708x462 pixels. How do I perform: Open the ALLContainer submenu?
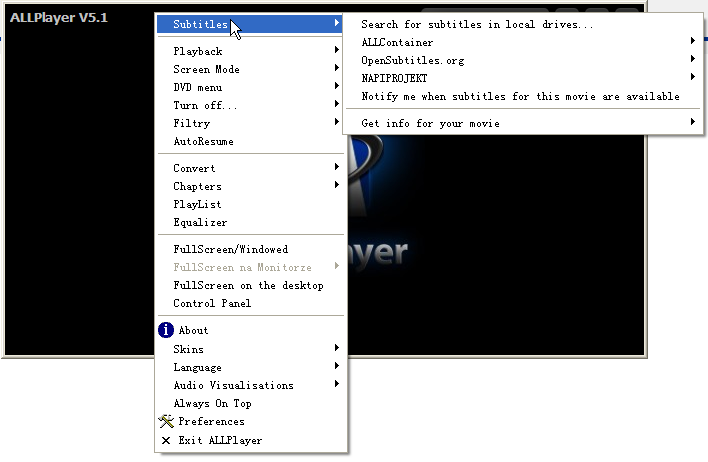tap(523, 42)
